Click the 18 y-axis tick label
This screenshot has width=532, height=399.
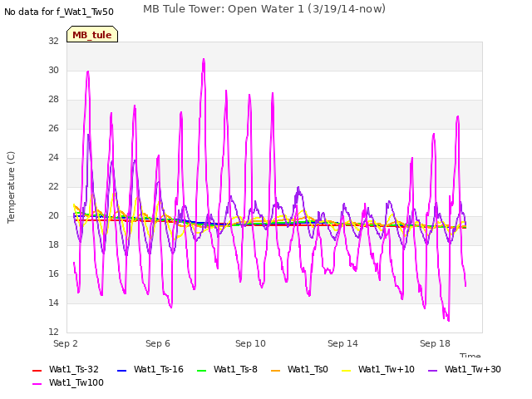(x=53, y=245)
